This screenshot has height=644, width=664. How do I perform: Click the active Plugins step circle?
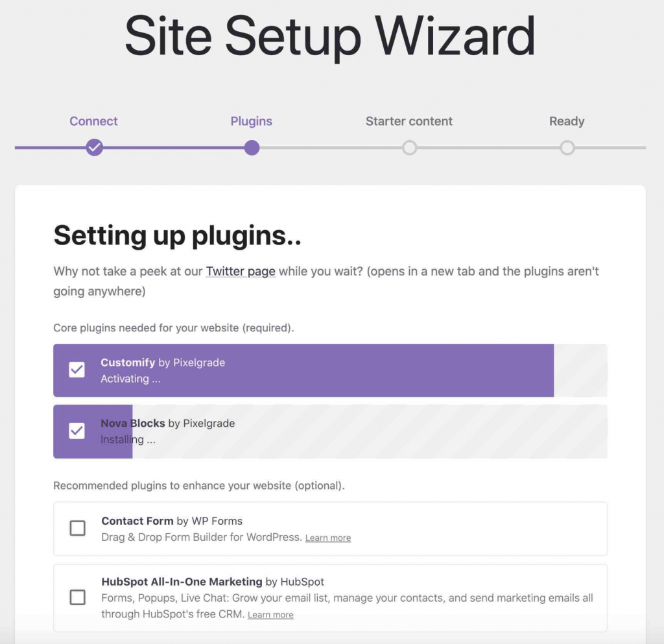(252, 147)
